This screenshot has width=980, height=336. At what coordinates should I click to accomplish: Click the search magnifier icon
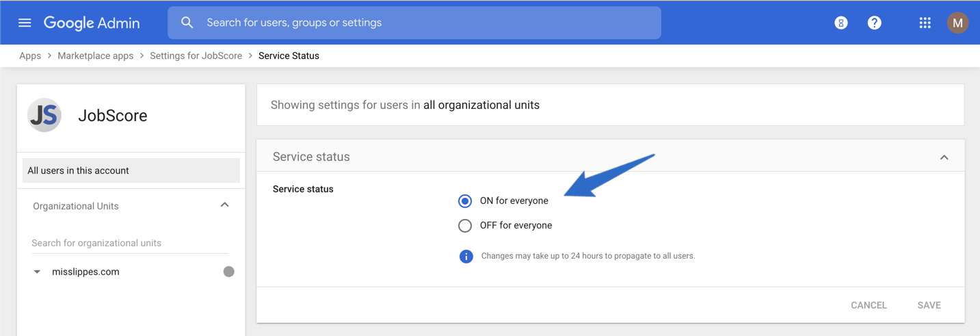click(x=187, y=23)
